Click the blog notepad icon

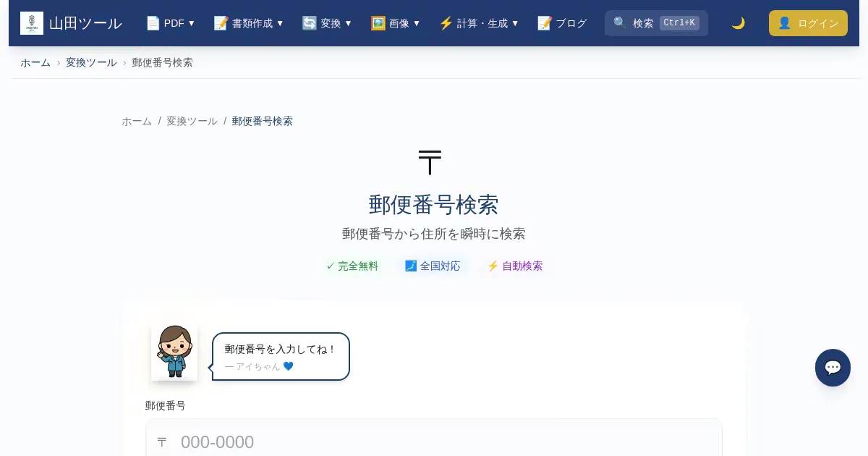[545, 23]
